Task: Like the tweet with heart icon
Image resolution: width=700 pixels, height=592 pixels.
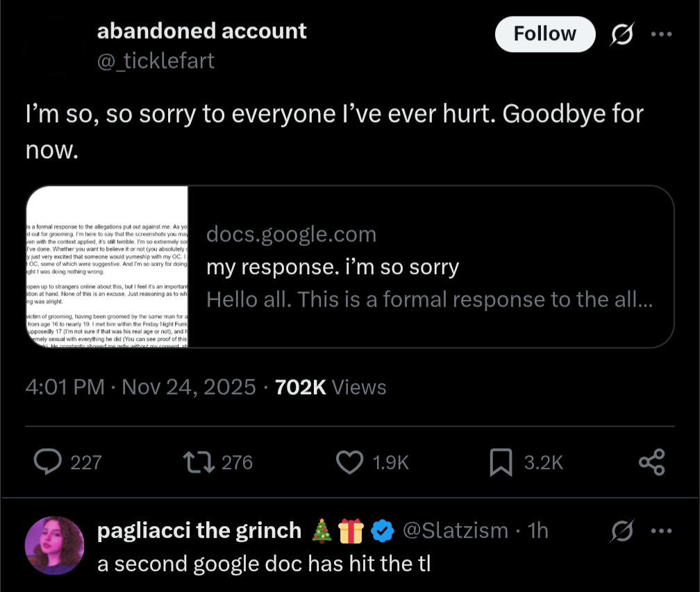Action: pos(350,462)
